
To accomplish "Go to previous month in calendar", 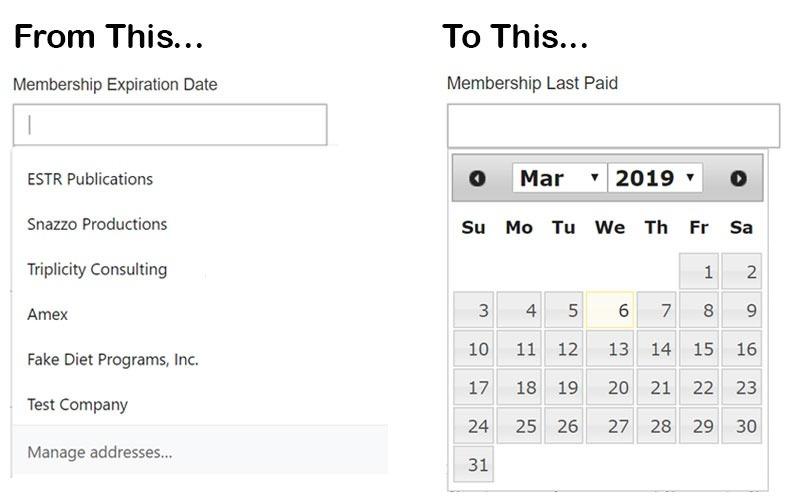I will click(x=477, y=179).
